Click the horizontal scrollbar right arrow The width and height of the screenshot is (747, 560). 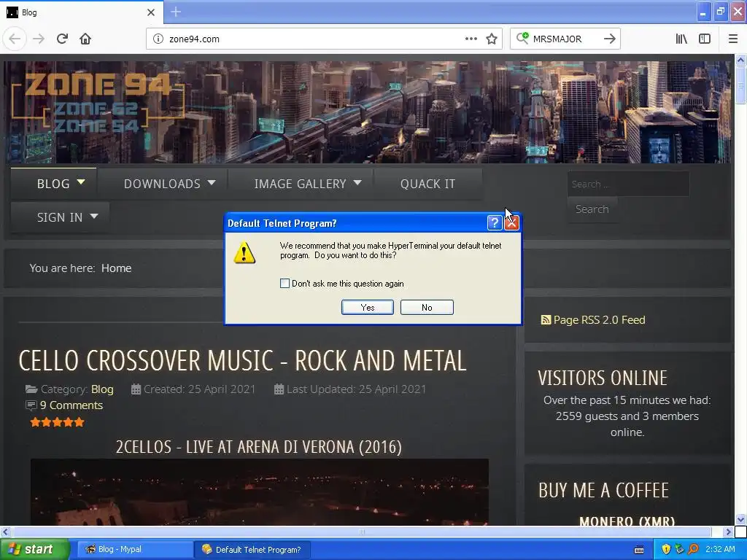728,532
